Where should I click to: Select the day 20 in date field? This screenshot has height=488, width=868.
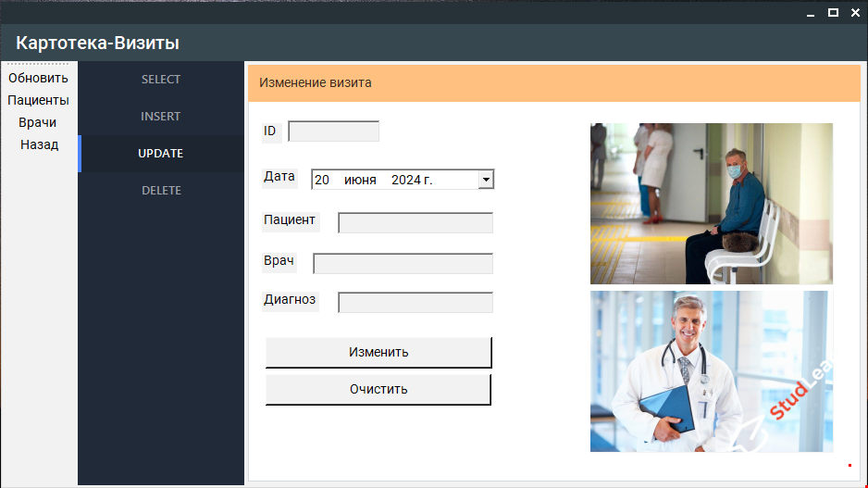click(322, 180)
